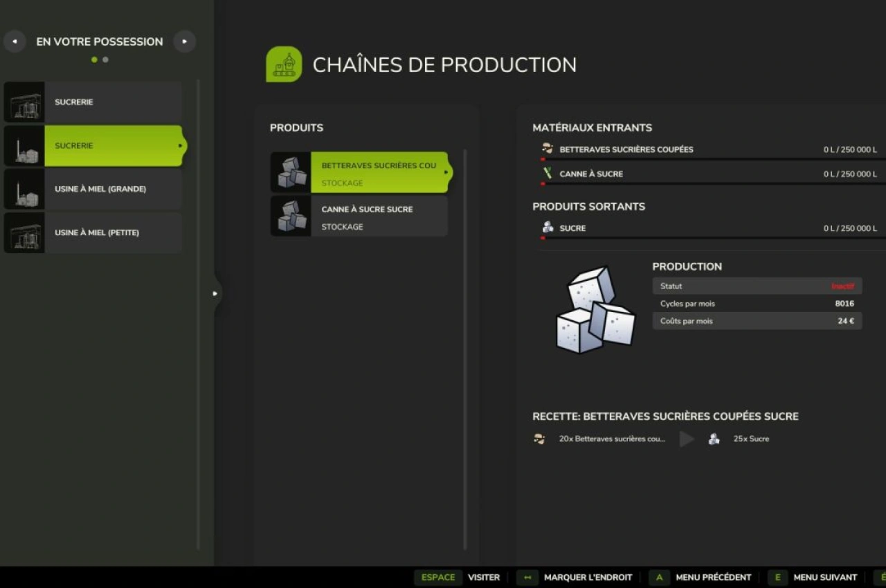Click the Sucre output product icon

pos(548,228)
